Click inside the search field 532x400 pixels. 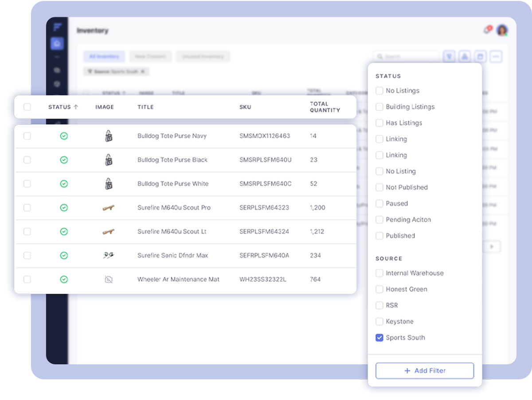pyautogui.click(x=406, y=56)
